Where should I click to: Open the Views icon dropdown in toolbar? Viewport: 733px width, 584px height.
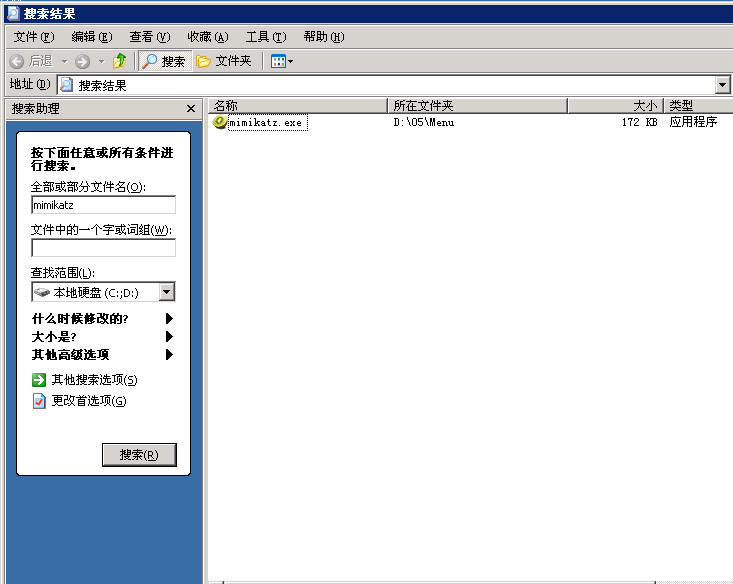coord(281,61)
